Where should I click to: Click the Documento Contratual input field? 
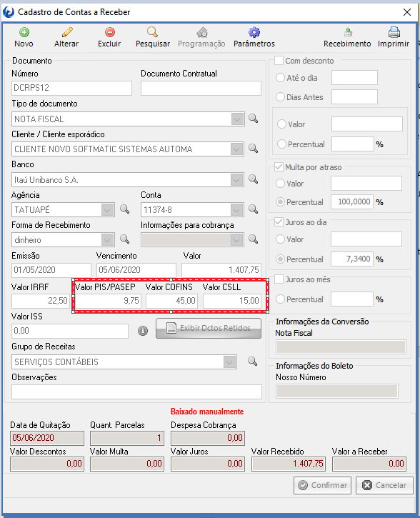click(x=201, y=88)
